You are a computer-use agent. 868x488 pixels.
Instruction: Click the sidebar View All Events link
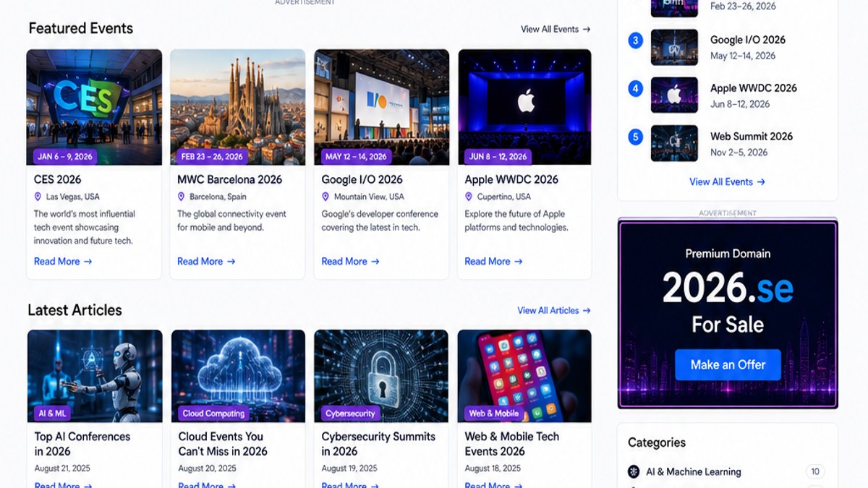click(x=727, y=181)
